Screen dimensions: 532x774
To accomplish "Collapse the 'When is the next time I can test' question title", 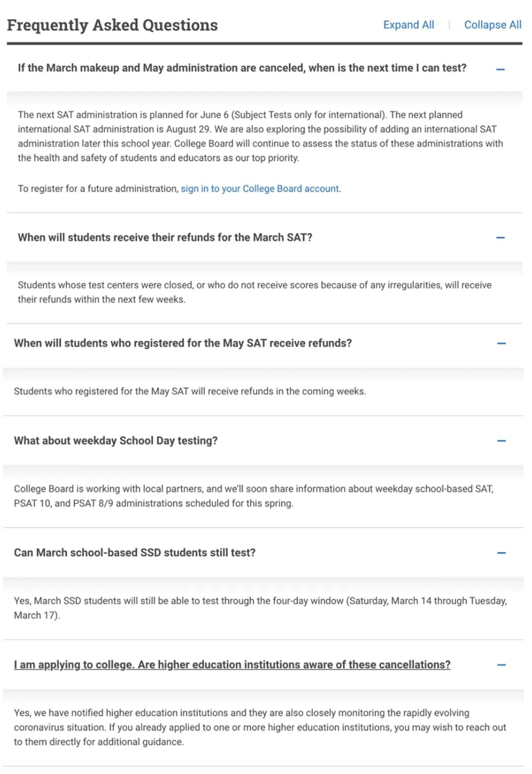I will click(242, 68).
